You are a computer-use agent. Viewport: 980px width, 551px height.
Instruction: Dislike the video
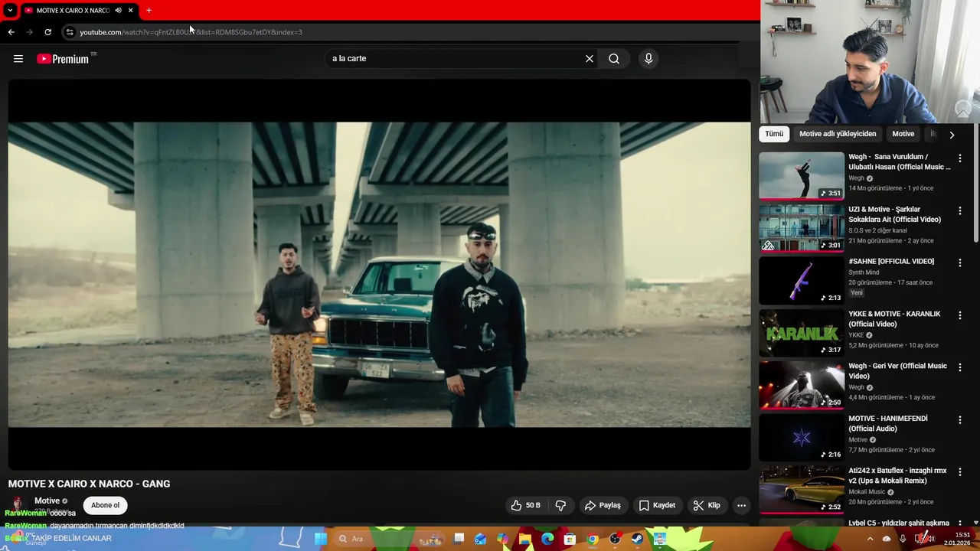tap(560, 505)
